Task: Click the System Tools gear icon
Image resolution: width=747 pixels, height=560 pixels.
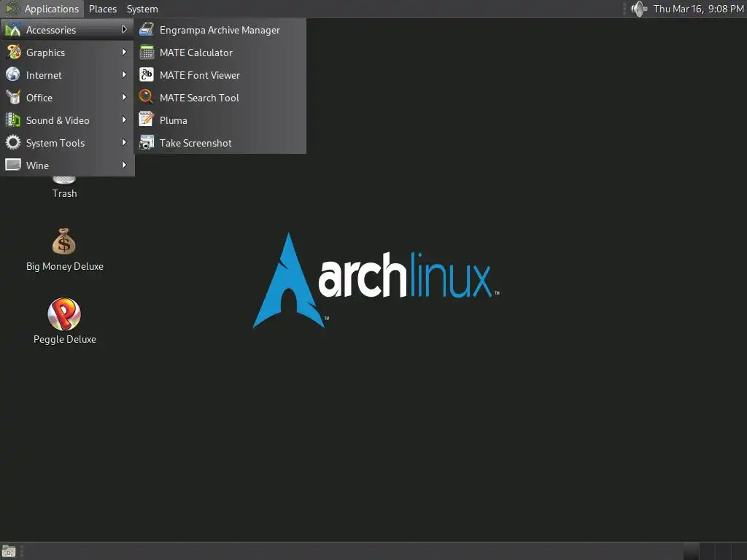Action: point(13,142)
